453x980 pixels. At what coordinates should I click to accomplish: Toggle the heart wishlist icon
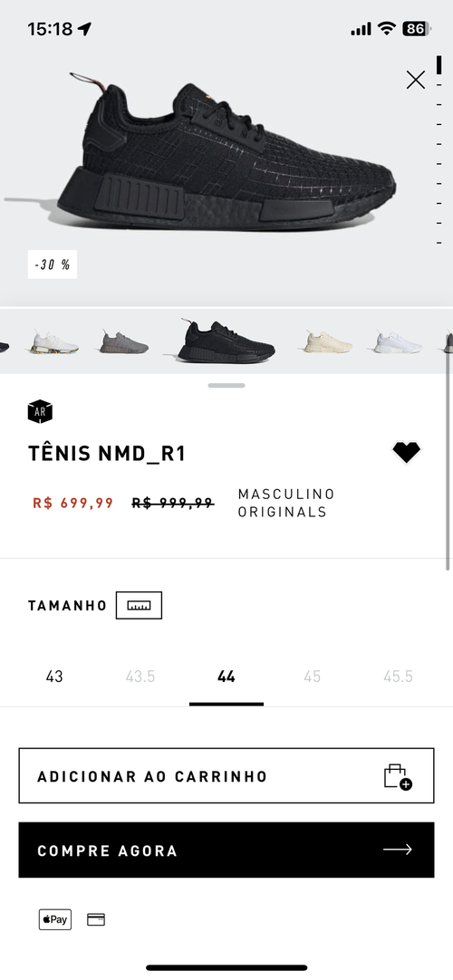pyautogui.click(x=407, y=452)
